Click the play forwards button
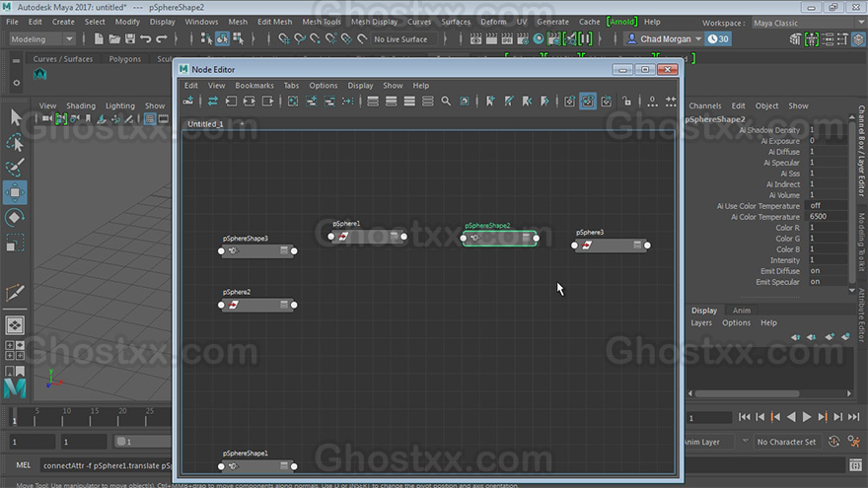This screenshot has height=488, width=868. [x=807, y=417]
